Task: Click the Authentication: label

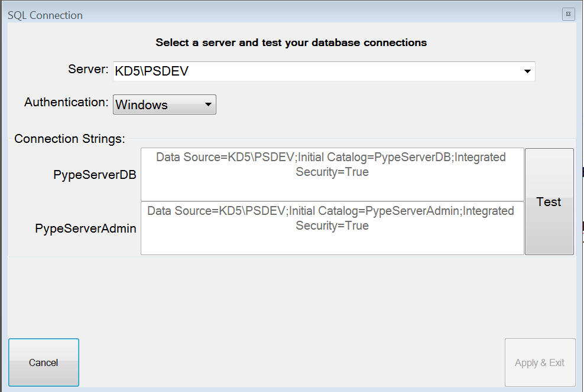Action: pos(66,102)
